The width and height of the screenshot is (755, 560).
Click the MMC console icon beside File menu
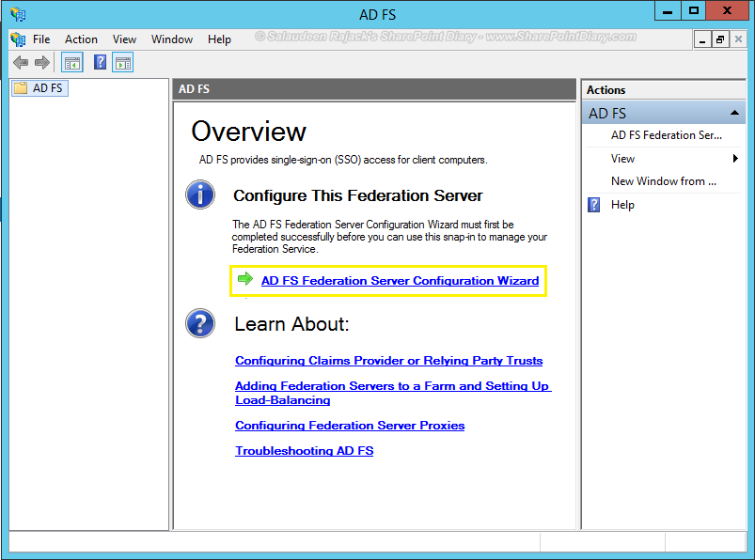(18, 39)
